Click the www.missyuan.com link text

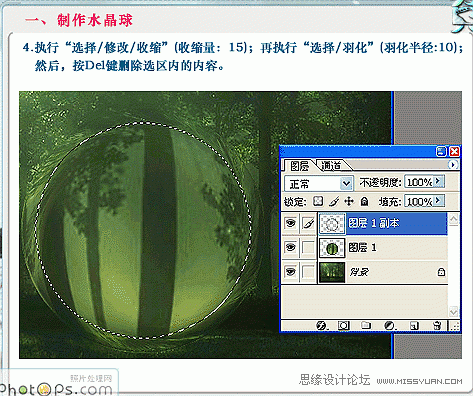(x=419, y=381)
